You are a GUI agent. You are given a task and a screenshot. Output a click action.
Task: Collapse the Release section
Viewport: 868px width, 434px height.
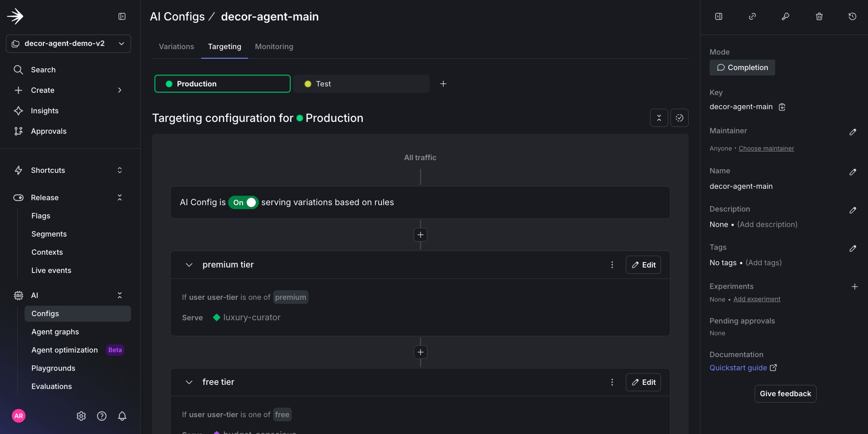(x=120, y=197)
